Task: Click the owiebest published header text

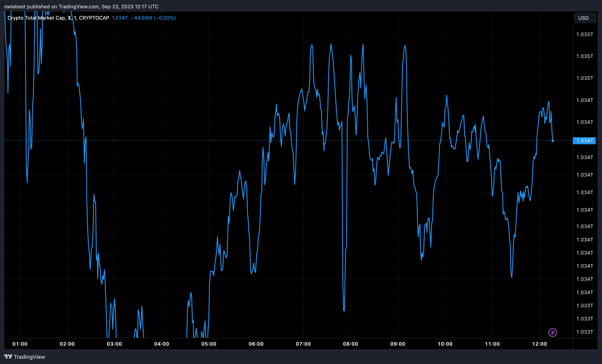Action: click(x=81, y=7)
